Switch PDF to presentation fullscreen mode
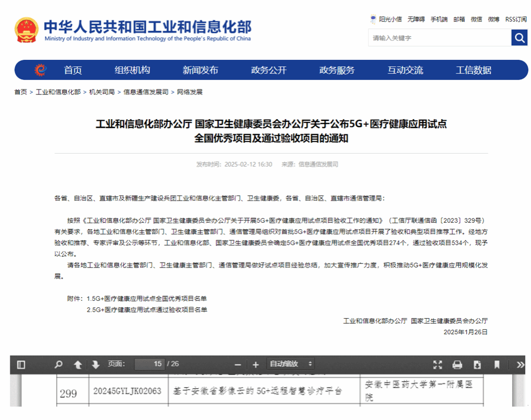This screenshot has height=420, width=531. (438, 364)
